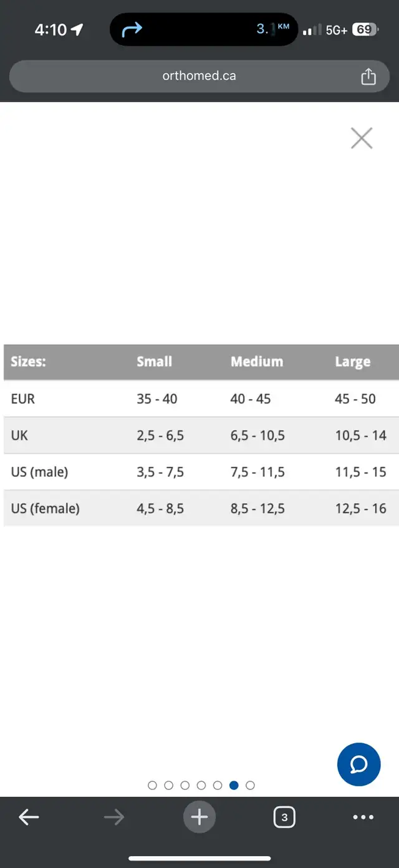The image size is (399, 868).
Task: Tap the Large column header
Action: 353,362
